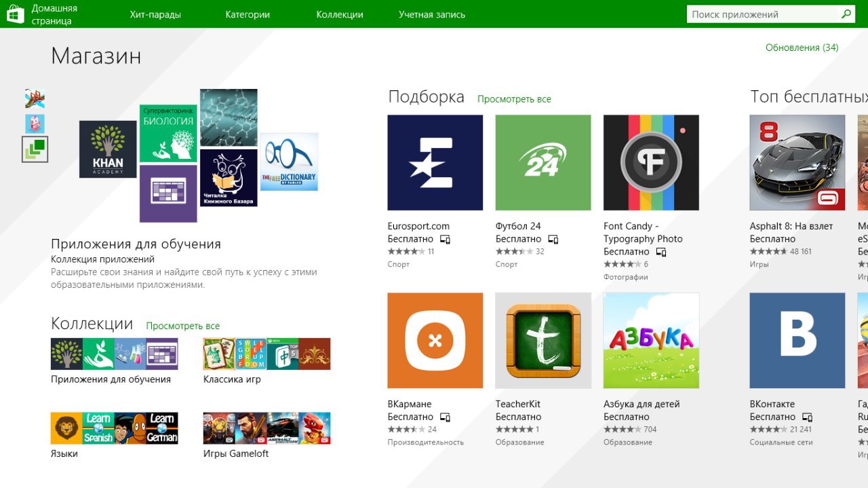Click the Коллекции section heading

92,323
